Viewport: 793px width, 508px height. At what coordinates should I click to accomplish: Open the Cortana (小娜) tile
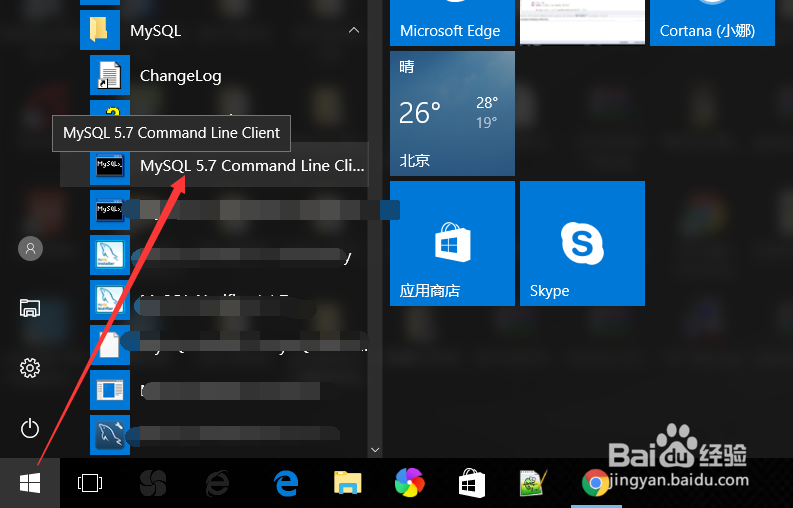click(712, 23)
